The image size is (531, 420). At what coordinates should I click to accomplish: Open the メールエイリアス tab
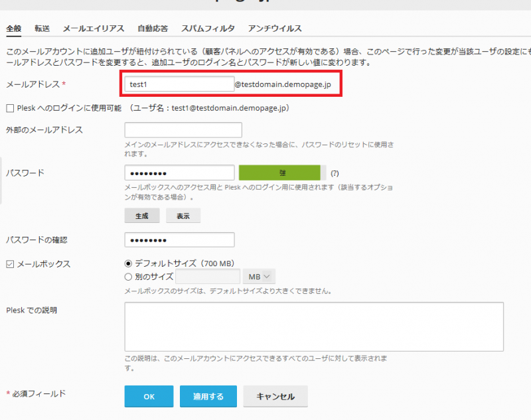pos(94,29)
